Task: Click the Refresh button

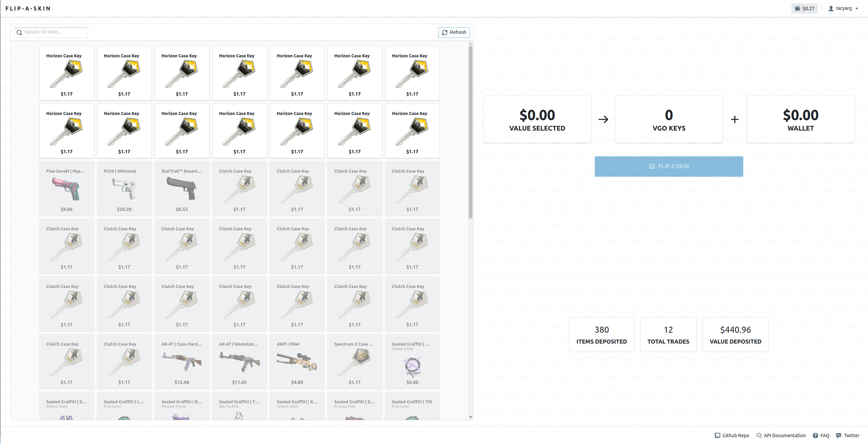Action: point(454,32)
